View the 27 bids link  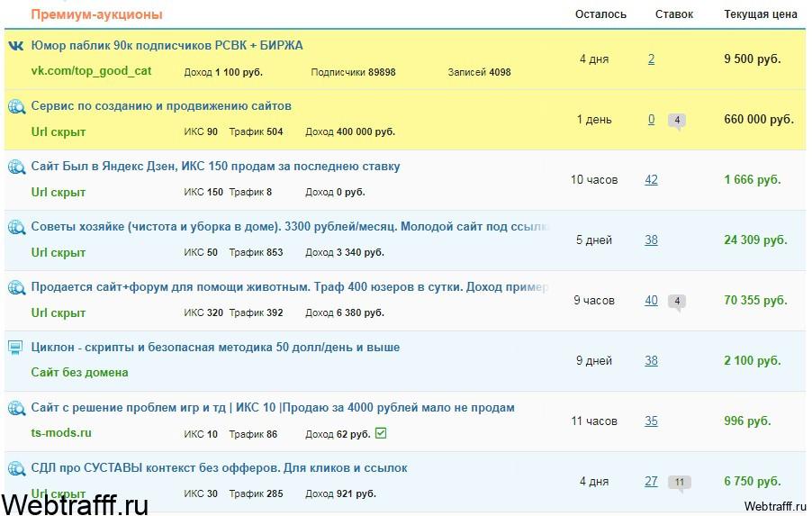(651, 482)
